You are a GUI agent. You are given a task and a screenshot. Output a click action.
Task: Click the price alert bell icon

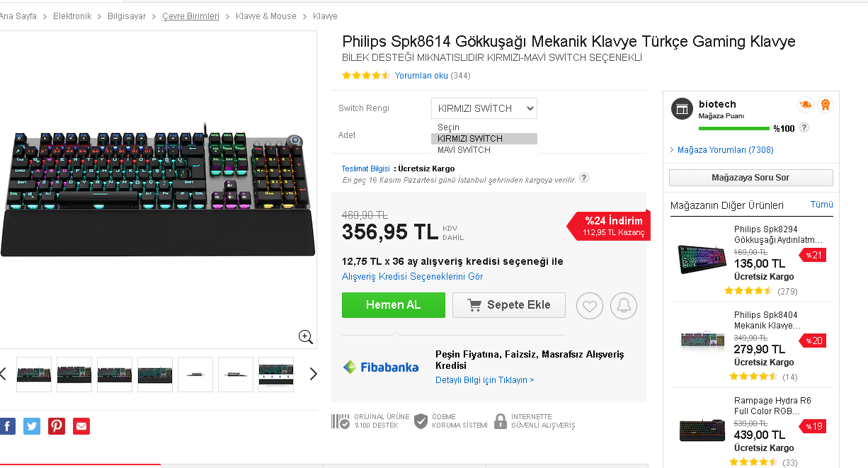pos(624,306)
